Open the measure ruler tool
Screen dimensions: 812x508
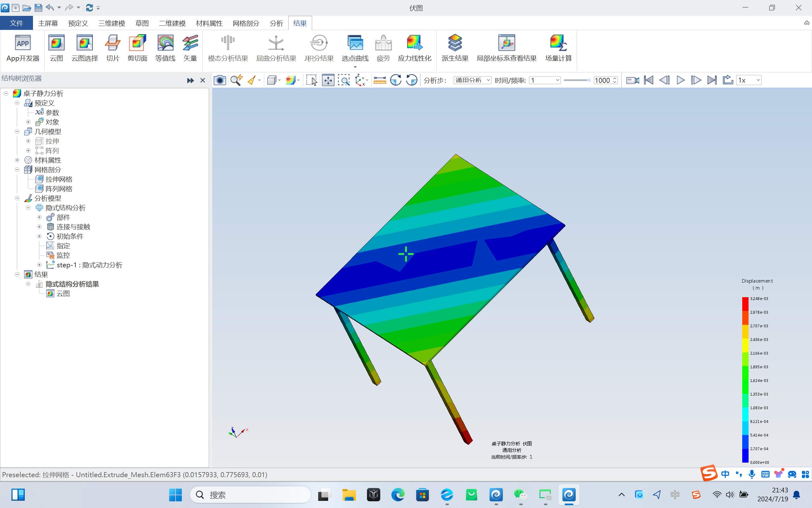point(379,80)
